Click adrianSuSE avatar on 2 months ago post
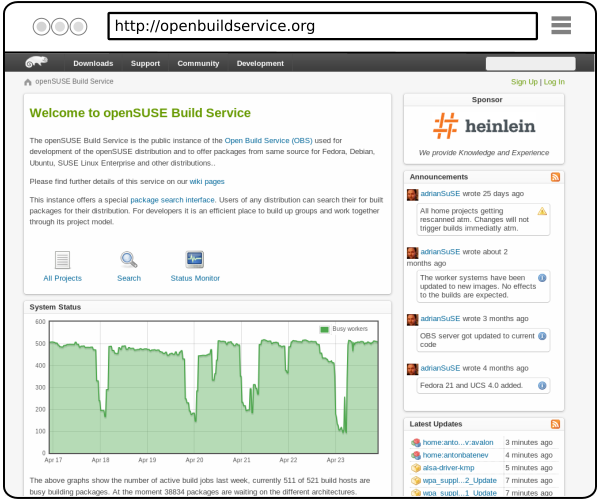 click(x=412, y=252)
